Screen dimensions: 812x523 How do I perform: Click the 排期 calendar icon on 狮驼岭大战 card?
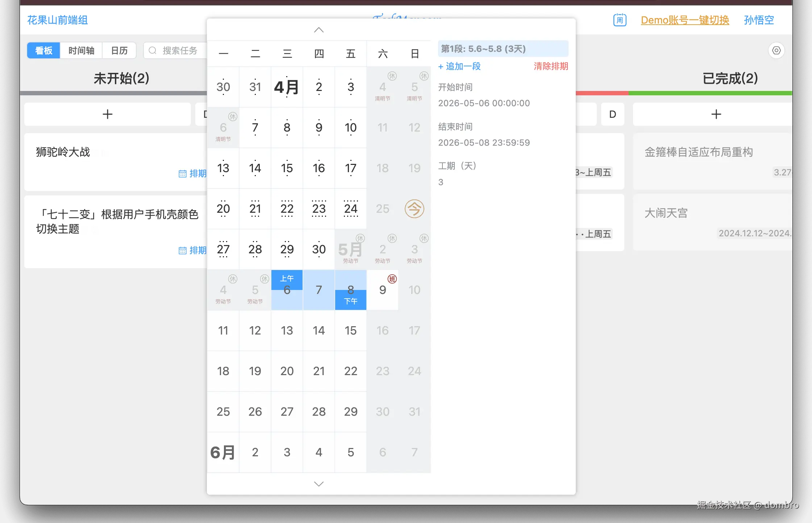pyautogui.click(x=183, y=174)
